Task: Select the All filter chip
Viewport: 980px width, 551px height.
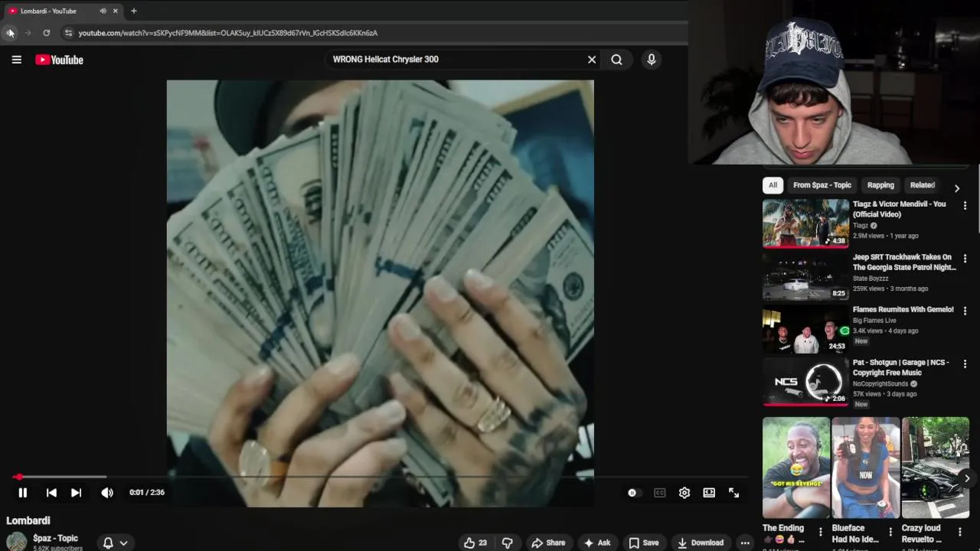Action: 773,185
